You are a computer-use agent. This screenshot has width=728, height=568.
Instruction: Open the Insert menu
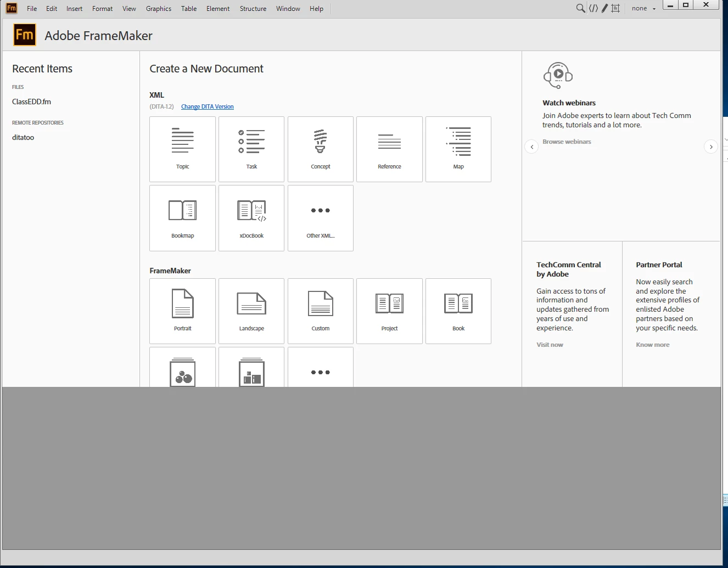(x=74, y=8)
